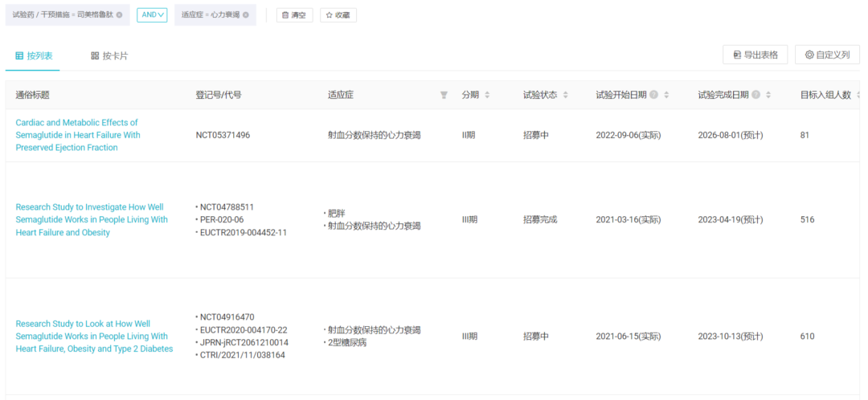Open Cardiac and Metabolic Effects trial link
The width and height of the screenshot is (868, 400).
pos(78,135)
